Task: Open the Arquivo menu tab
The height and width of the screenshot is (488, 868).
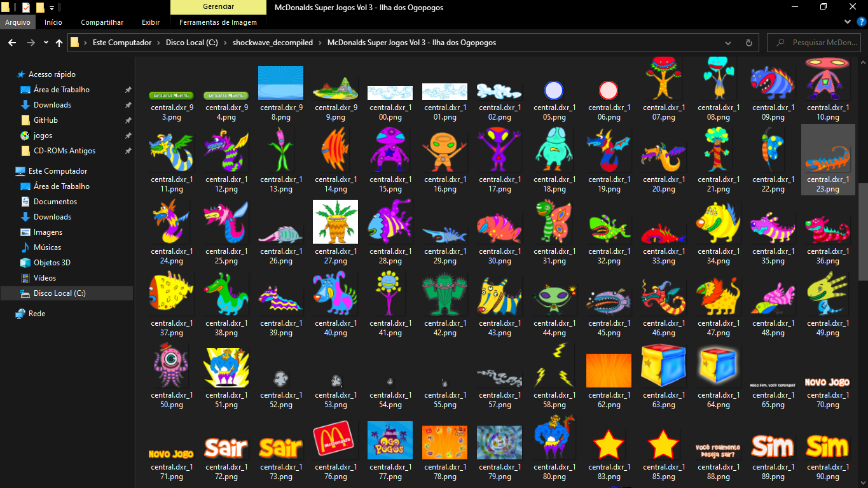Action: coord(18,22)
